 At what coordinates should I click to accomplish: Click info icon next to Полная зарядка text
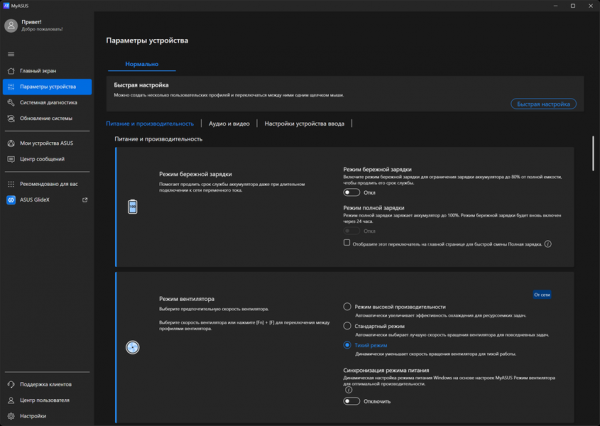[x=548, y=244]
